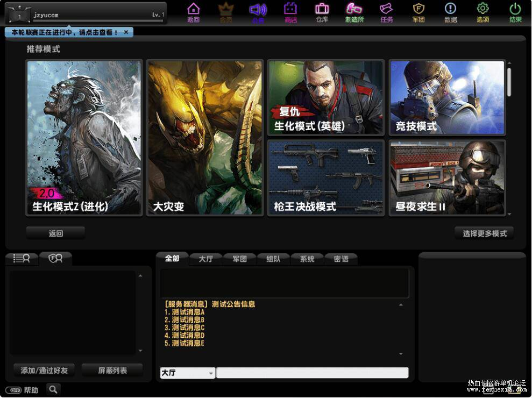Select the 枪王决战模式 mode thumbnail
532x398 pixels.
(x=326, y=178)
